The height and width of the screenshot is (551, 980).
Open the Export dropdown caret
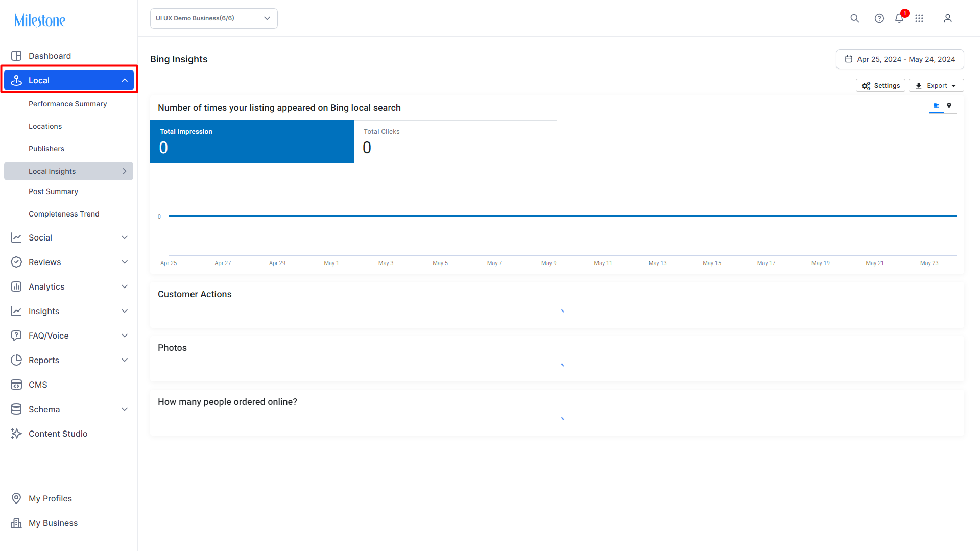954,86
